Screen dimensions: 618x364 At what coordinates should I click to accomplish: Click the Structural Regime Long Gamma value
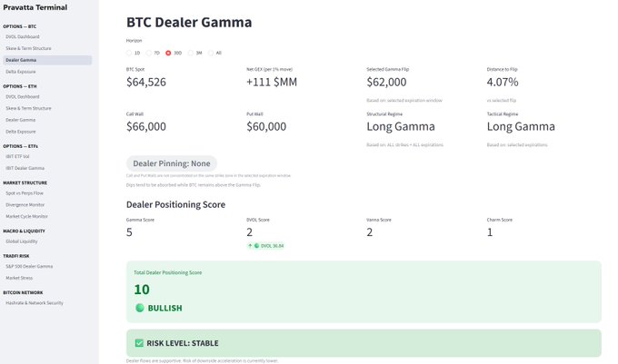click(x=401, y=126)
